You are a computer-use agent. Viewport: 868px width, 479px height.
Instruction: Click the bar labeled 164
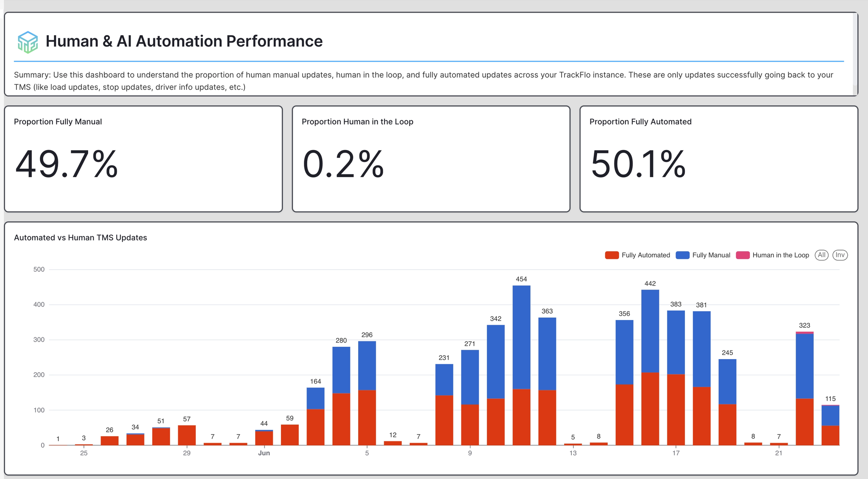click(316, 416)
